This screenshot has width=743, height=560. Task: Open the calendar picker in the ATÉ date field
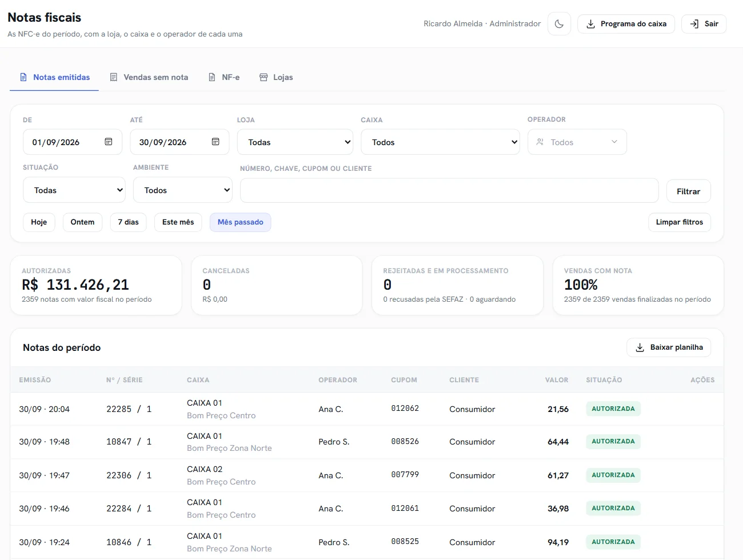(215, 142)
